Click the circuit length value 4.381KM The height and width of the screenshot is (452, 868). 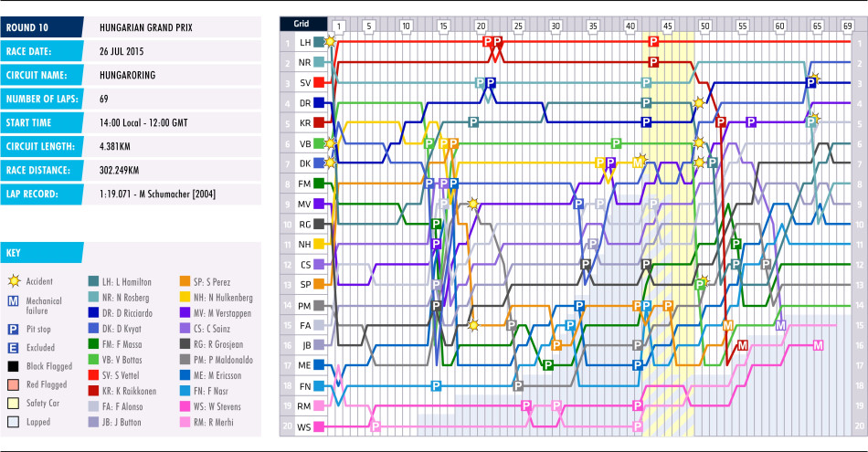(x=114, y=147)
